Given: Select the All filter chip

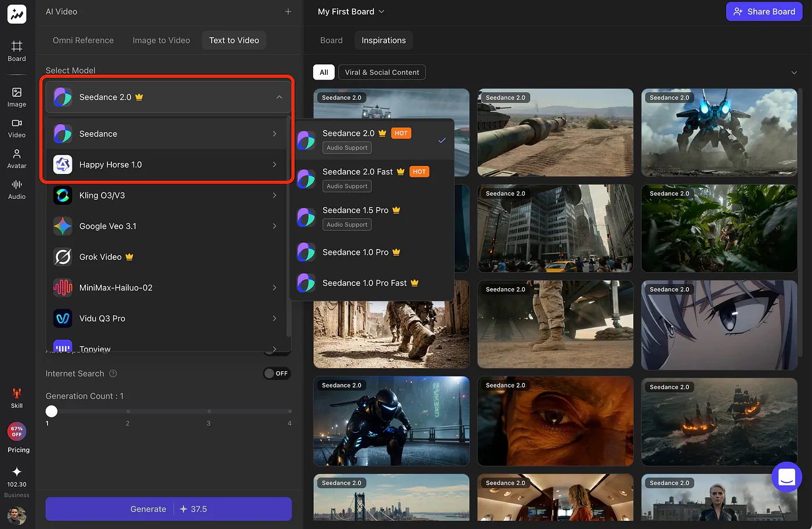Looking at the screenshot, I should click(x=324, y=73).
